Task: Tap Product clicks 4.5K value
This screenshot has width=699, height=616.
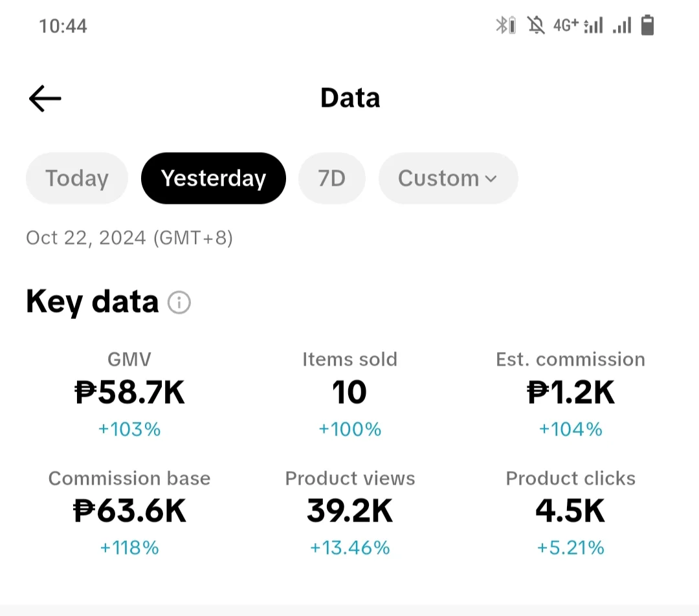Action: pyautogui.click(x=571, y=511)
